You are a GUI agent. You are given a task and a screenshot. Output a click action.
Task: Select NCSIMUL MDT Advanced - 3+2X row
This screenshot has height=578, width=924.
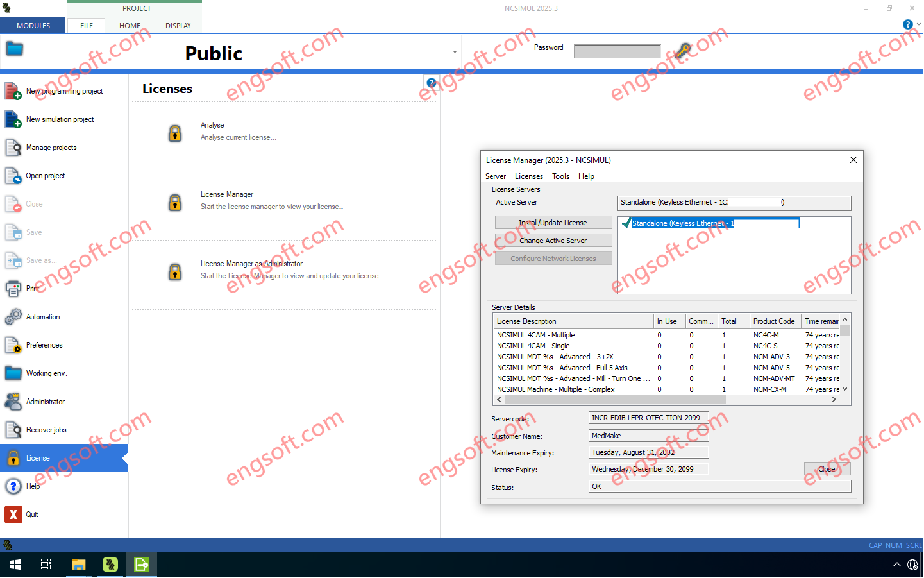pyautogui.click(x=667, y=357)
